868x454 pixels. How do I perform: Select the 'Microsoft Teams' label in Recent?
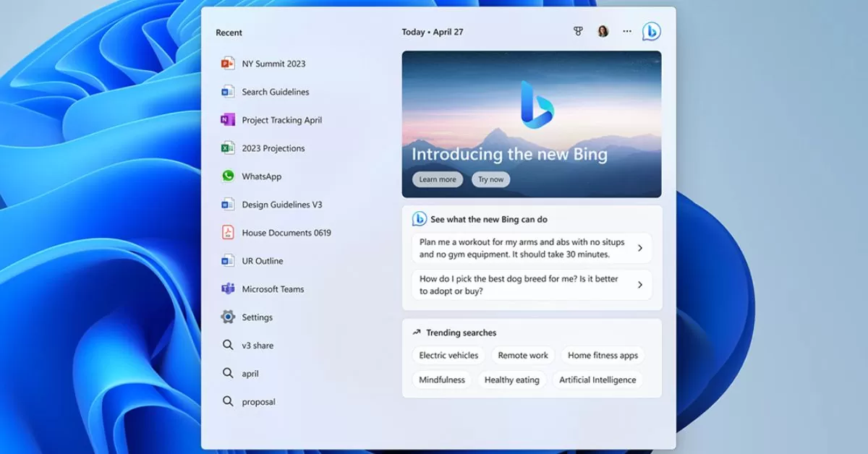273,289
